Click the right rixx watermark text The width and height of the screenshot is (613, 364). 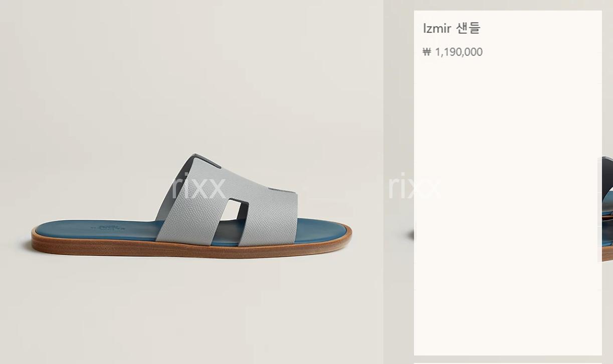click(414, 186)
